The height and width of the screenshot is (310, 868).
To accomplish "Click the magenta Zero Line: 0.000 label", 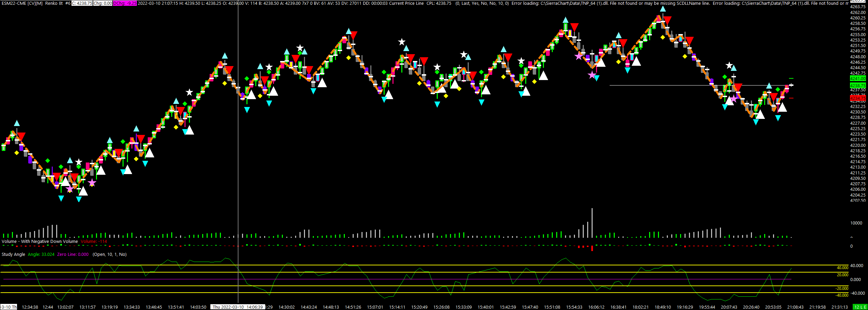I will pos(73,254).
